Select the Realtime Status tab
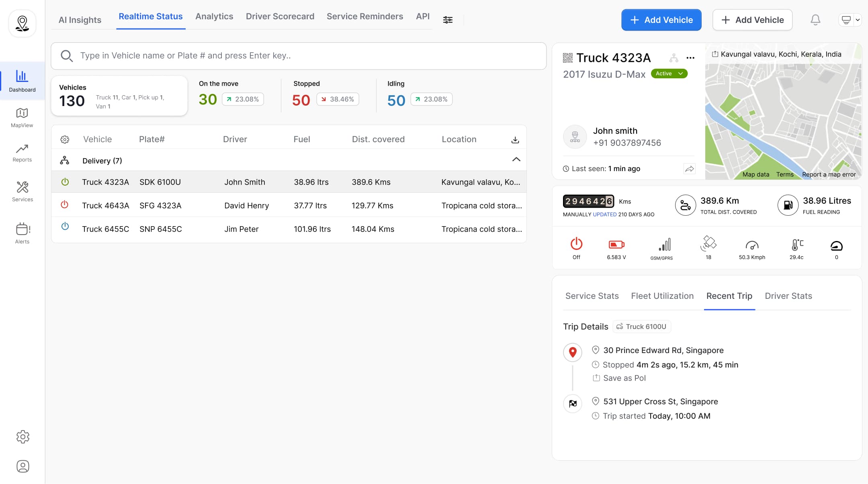The height and width of the screenshot is (484, 868). (x=151, y=16)
